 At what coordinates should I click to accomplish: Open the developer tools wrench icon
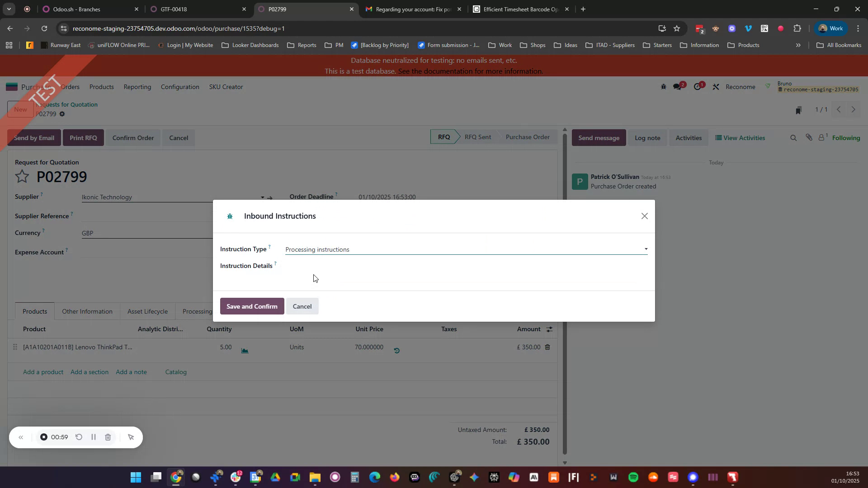716,86
